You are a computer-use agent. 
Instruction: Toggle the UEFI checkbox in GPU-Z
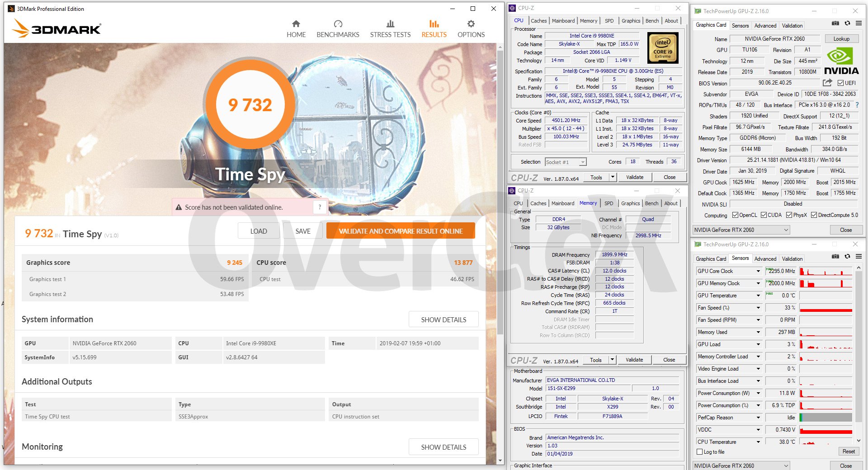click(x=840, y=83)
